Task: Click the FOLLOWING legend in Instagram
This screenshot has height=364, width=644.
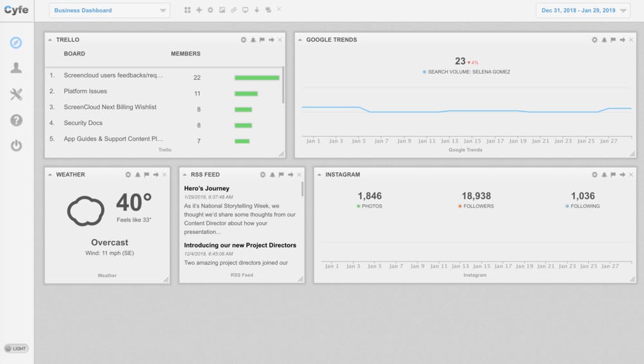Action: (582, 206)
